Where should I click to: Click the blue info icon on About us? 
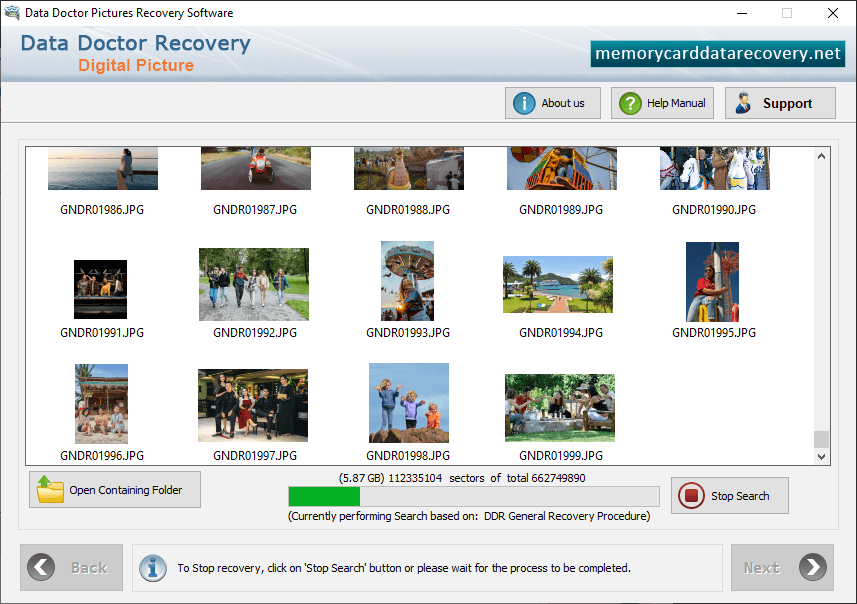coord(524,103)
